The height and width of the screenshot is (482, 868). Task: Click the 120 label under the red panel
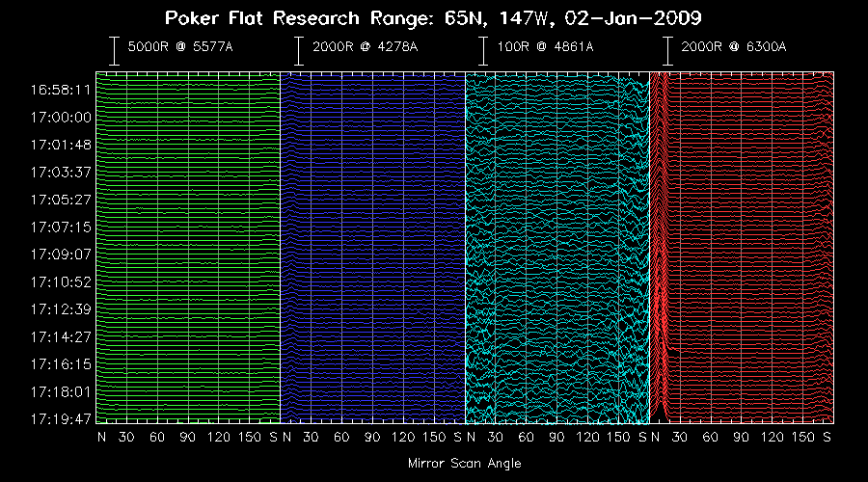coord(772,438)
